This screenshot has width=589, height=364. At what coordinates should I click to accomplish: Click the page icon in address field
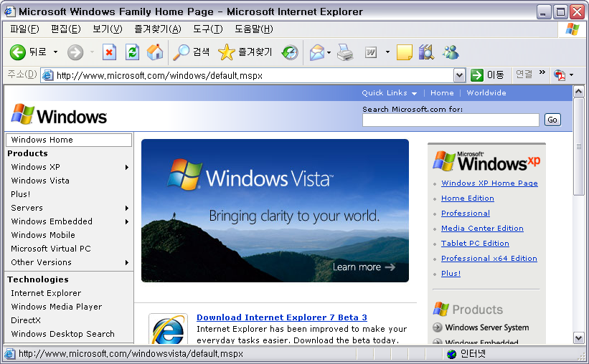(47, 75)
